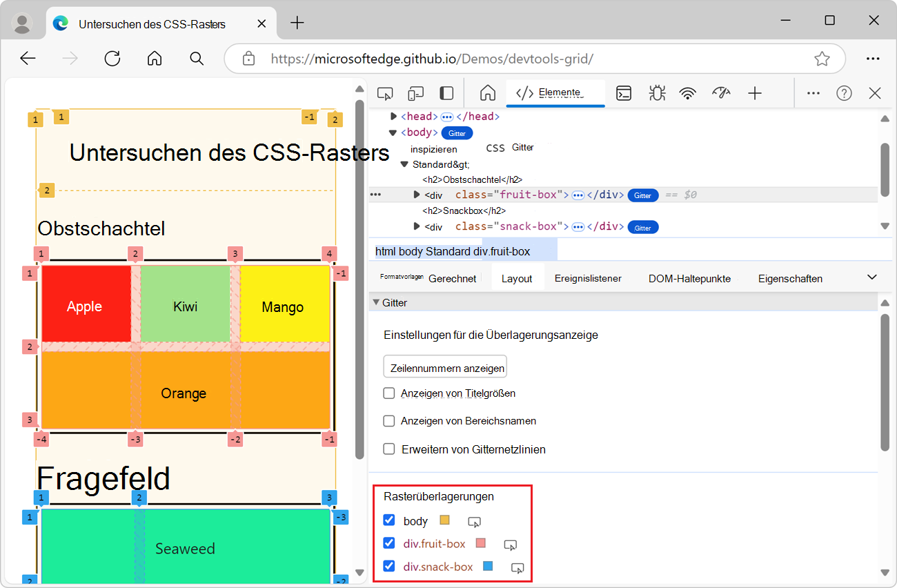The width and height of the screenshot is (897, 588).
Task: Select the html breadcrumb
Action: [x=384, y=251]
